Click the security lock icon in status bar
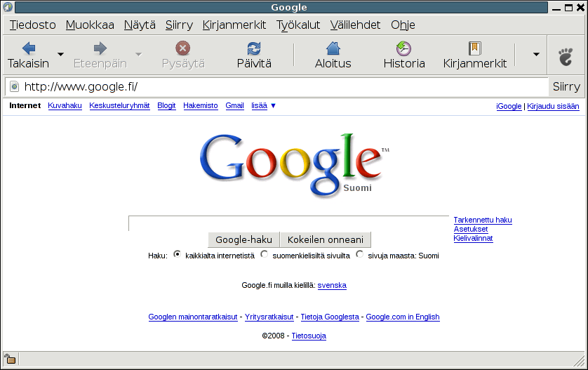Viewport: 588px width, 370px height. pyautogui.click(x=10, y=359)
